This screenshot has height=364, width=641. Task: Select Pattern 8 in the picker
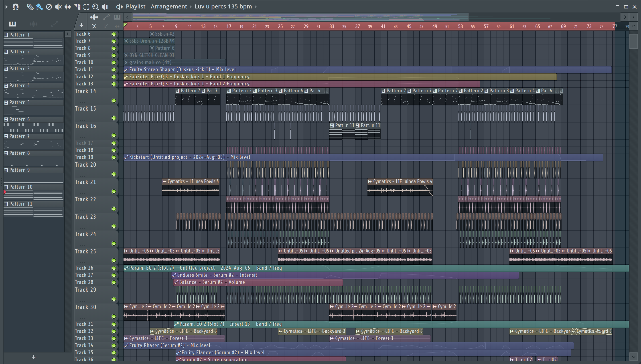(34, 158)
